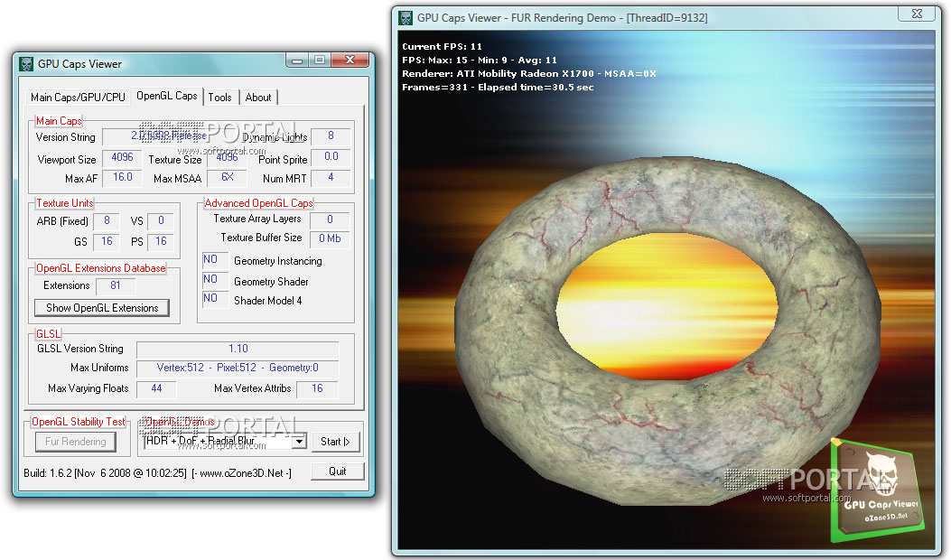Click the FPS Max/Min/Avg overlay line
The height and width of the screenshot is (560, 951).
click(480, 61)
